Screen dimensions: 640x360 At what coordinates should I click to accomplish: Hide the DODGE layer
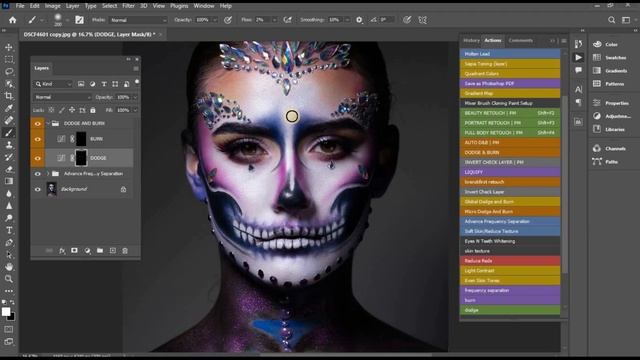38,158
